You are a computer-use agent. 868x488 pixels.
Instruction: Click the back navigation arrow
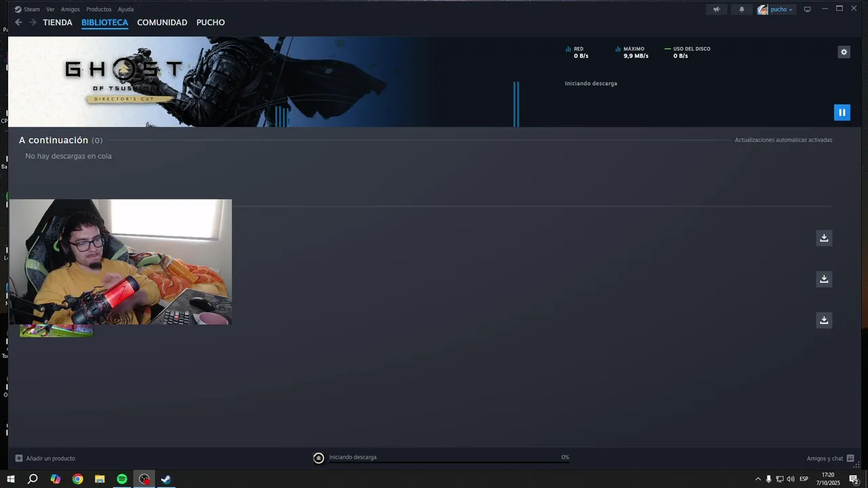(18, 22)
